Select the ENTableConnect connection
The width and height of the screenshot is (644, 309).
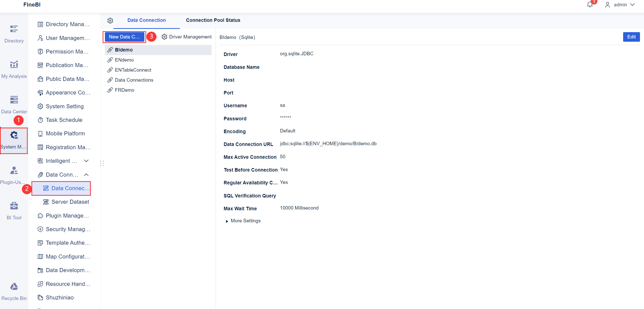point(133,70)
